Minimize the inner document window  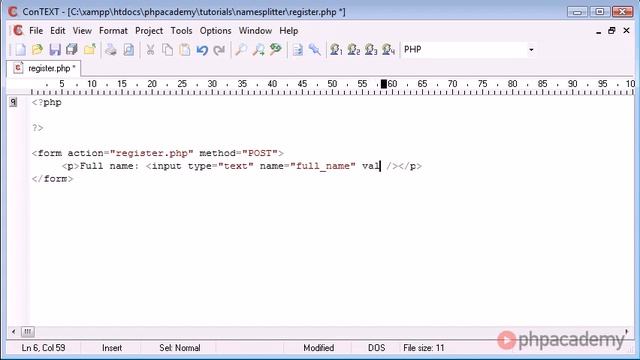[x=598, y=31]
